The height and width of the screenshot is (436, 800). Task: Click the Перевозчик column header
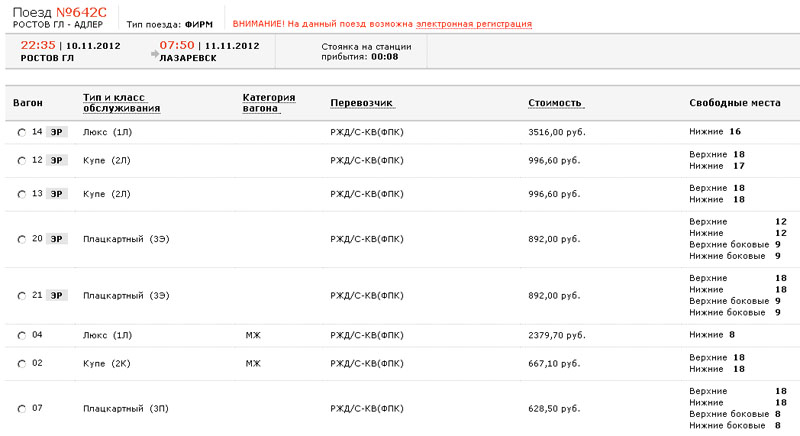[x=362, y=104]
